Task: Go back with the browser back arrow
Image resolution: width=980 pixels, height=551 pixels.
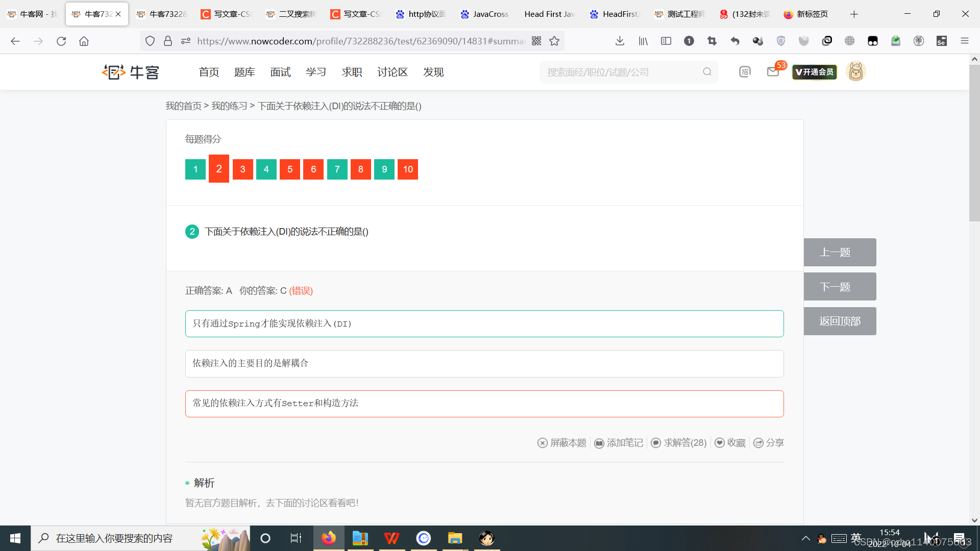Action: pyautogui.click(x=15, y=41)
